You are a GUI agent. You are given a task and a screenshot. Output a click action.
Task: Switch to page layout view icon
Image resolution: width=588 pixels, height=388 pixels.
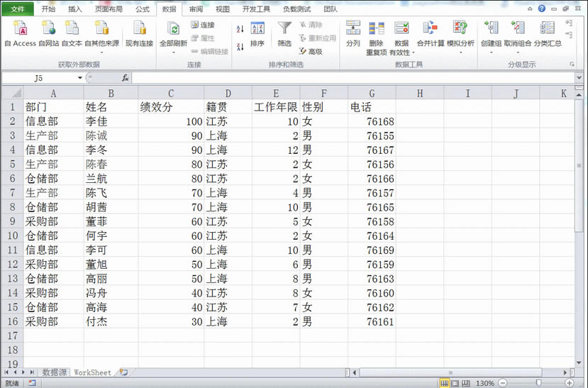pos(455,383)
